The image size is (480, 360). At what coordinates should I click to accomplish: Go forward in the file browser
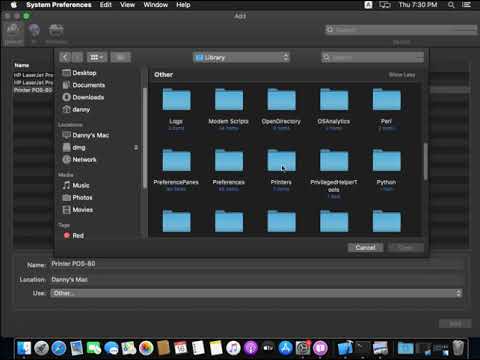tap(77, 57)
